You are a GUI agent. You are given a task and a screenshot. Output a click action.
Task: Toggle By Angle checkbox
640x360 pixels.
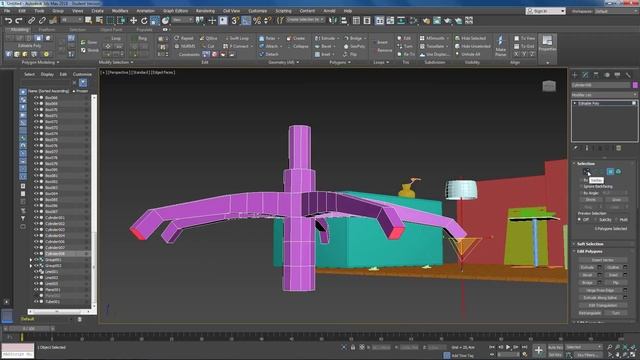(581, 193)
